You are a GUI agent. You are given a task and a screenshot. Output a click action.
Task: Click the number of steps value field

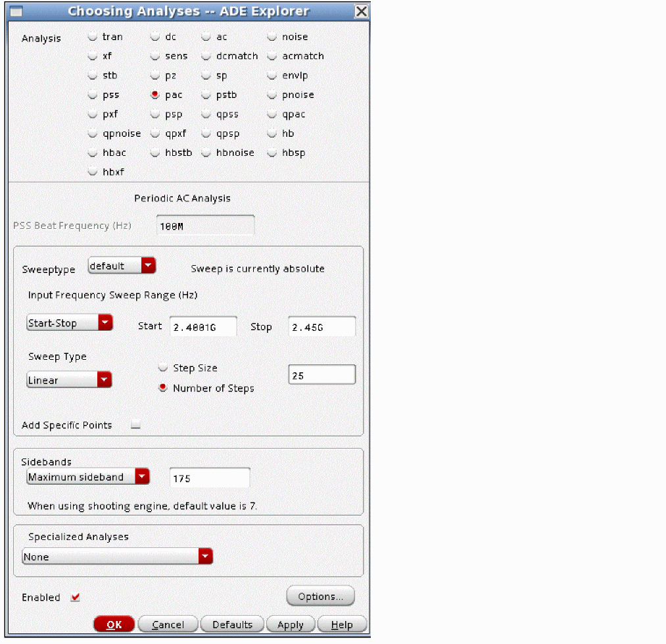click(322, 375)
